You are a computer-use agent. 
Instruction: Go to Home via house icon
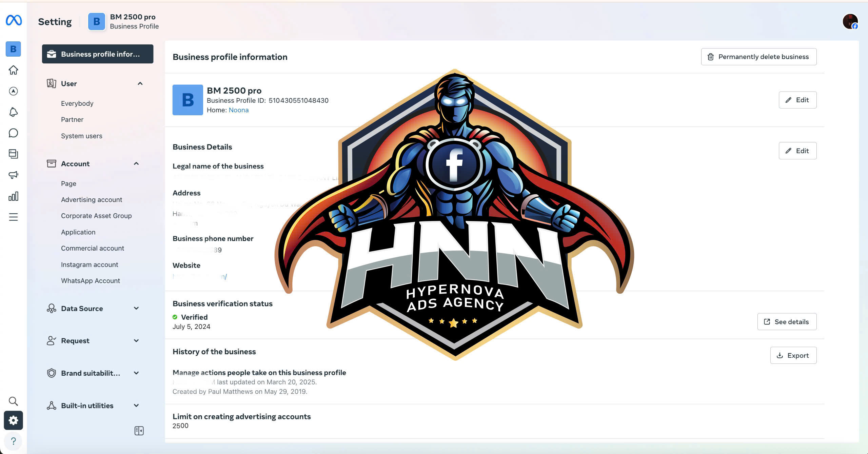[13, 70]
